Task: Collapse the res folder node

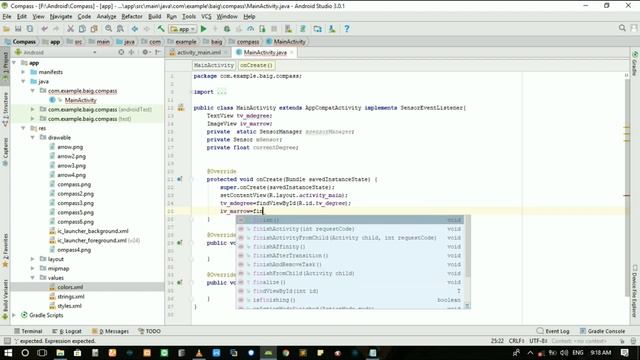Action: 23,128
